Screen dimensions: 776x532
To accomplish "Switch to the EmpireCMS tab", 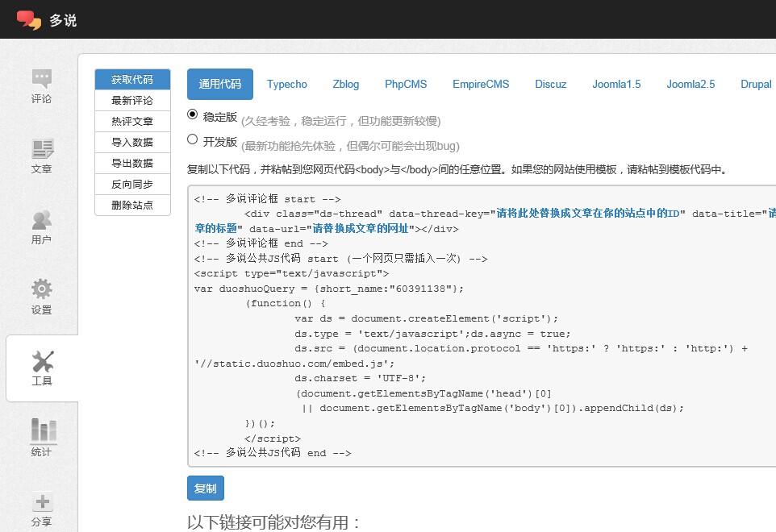I will pyautogui.click(x=481, y=84).
